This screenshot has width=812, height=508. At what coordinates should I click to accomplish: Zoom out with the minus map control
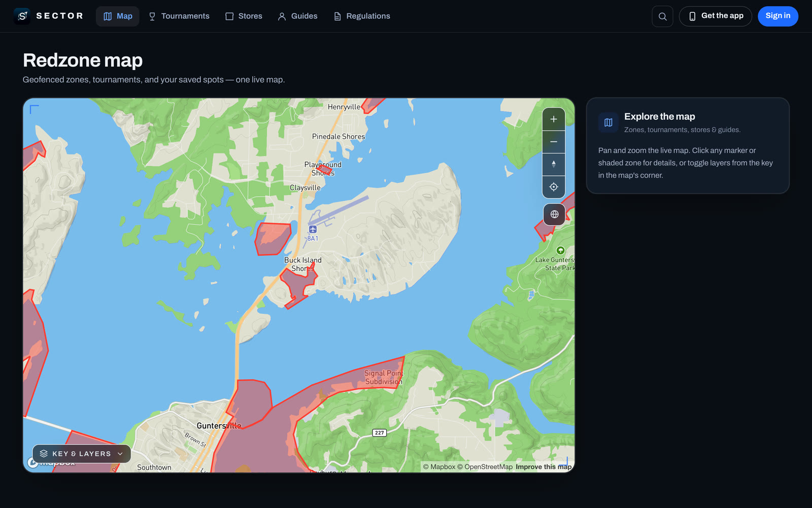point(554,142)
